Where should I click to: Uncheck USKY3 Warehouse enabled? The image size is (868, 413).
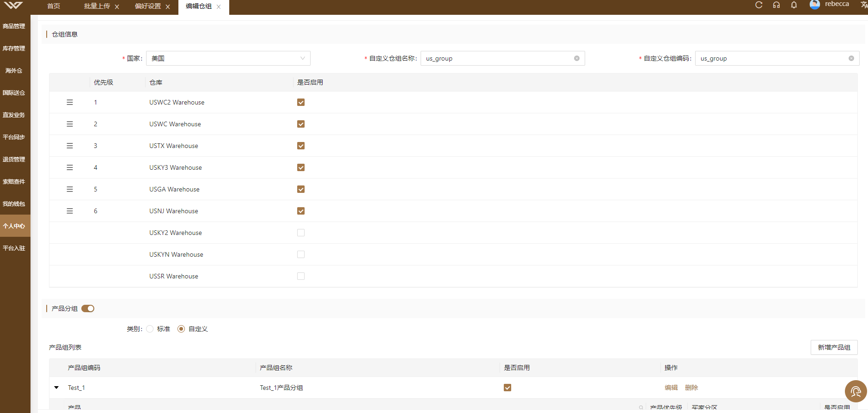301,167
